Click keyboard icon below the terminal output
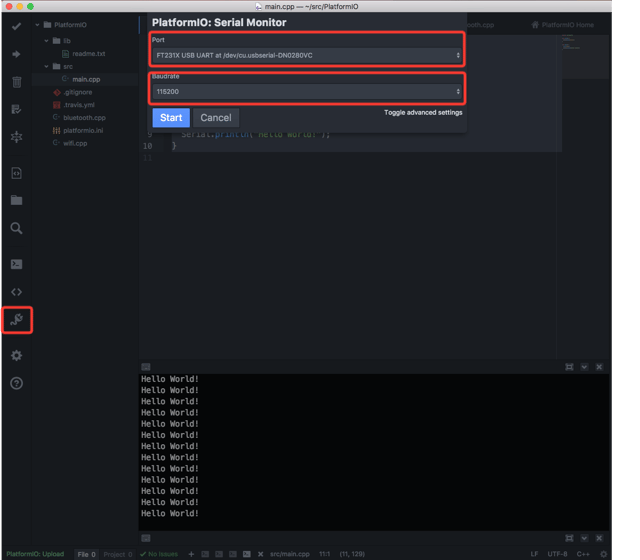The image size is (640, 560). 146,538
